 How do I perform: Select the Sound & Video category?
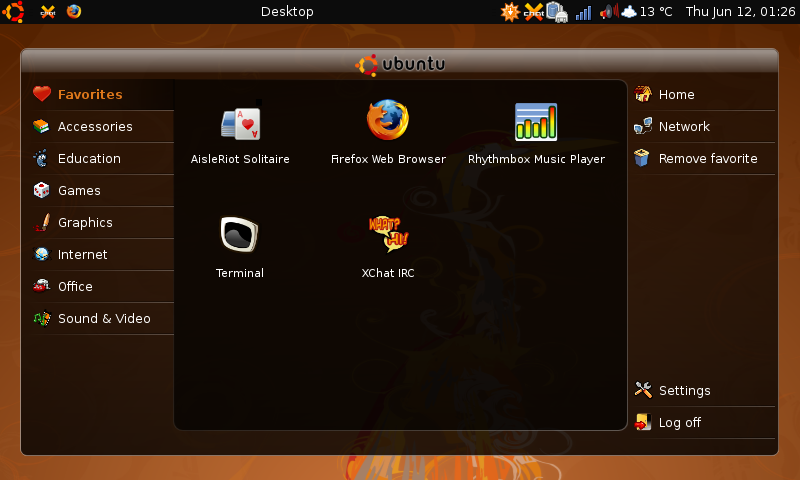point(104,319)
